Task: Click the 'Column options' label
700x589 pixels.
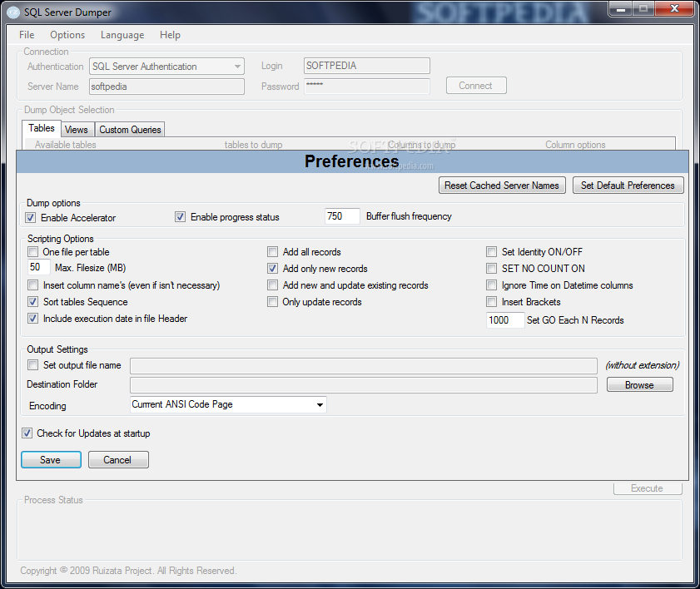Action: (x=575, y=145)
